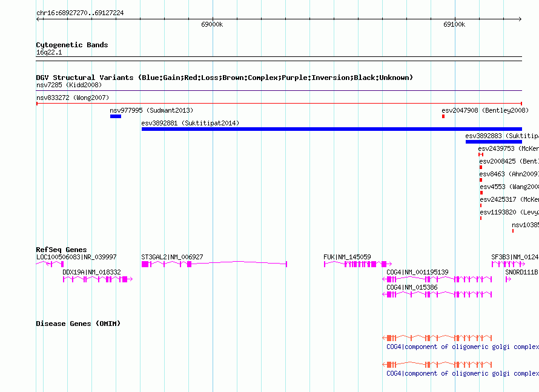Click the esv3892883 variant label
This screenshot has width=539, height=392.
coord(502,136)
